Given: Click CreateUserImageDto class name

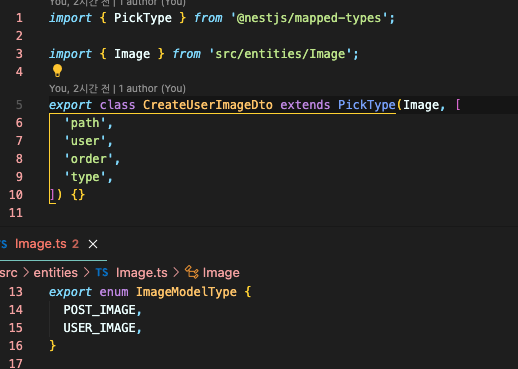Looking at the screenshot, I should pos(208,105).
